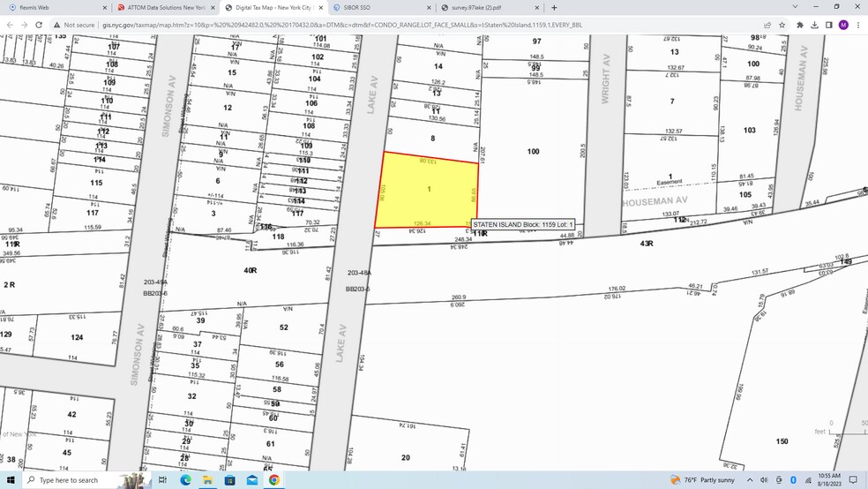Open Microsoft Store from the taskbar
The image size is (868, 489).
[x=230, y=480]
